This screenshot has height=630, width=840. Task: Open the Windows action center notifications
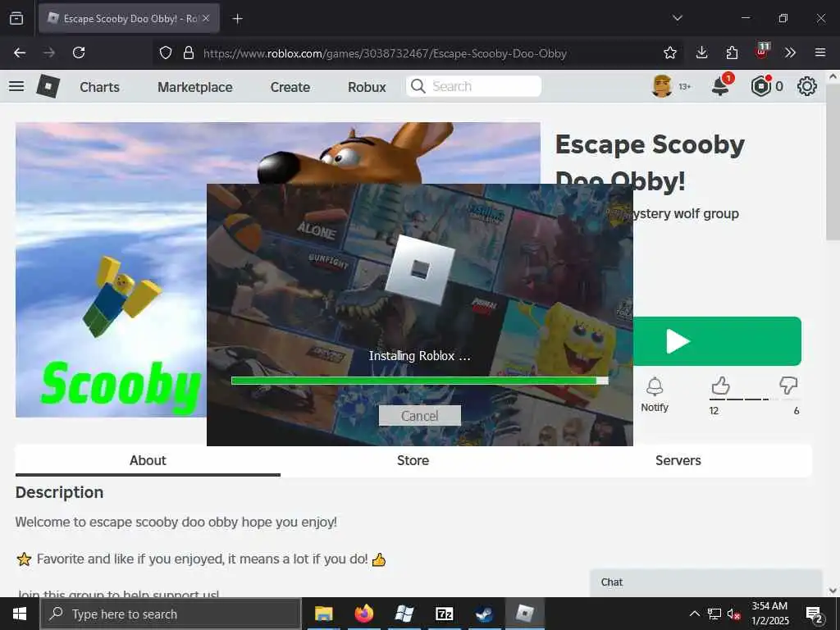coord(815,614)
